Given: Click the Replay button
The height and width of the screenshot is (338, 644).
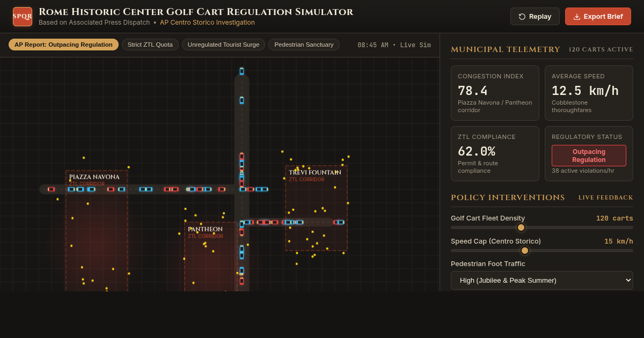Looking at the screenshot, I should [x=535, y=17].
